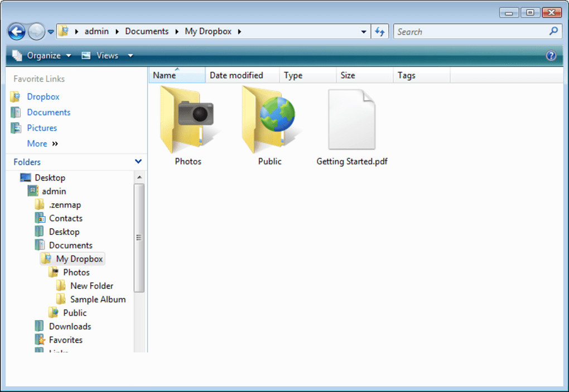Select Public in the folder tree
Image resolution: width=569 pixels, height=392 pixels.
(75, 313)
